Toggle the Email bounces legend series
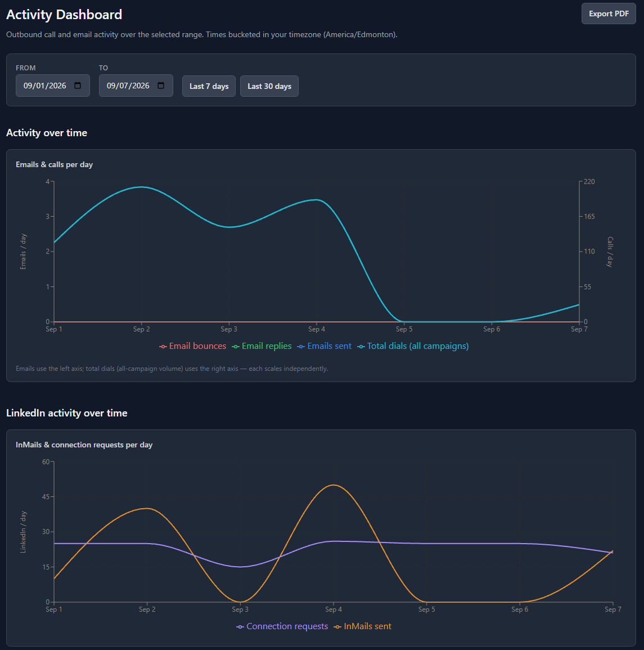The width and height of the screenshot is (644, 650). tap(193, 346)
